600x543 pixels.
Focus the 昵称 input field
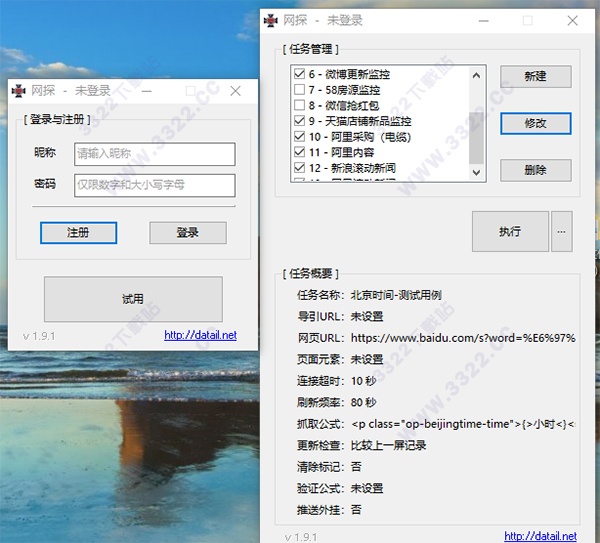tap(155, 154)
